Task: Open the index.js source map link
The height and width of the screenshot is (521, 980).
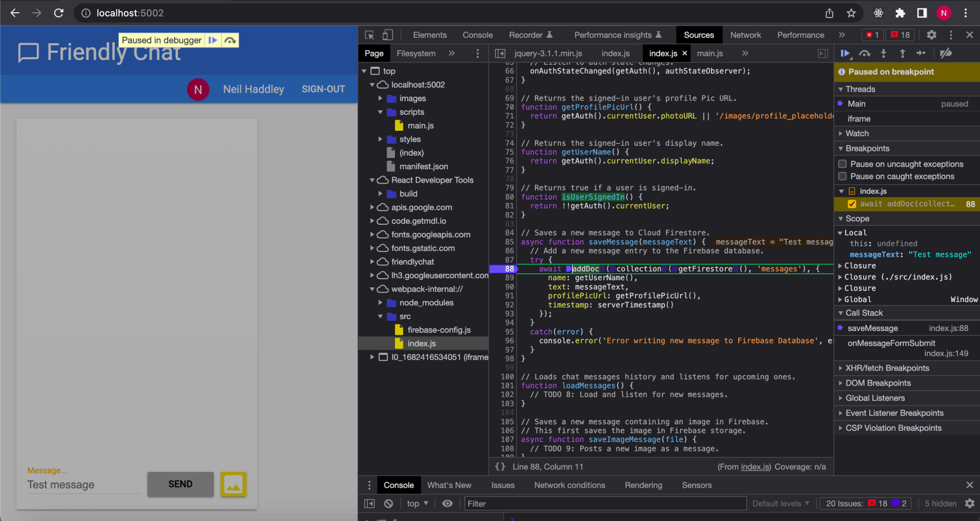Action: click(x=755, y=467)
